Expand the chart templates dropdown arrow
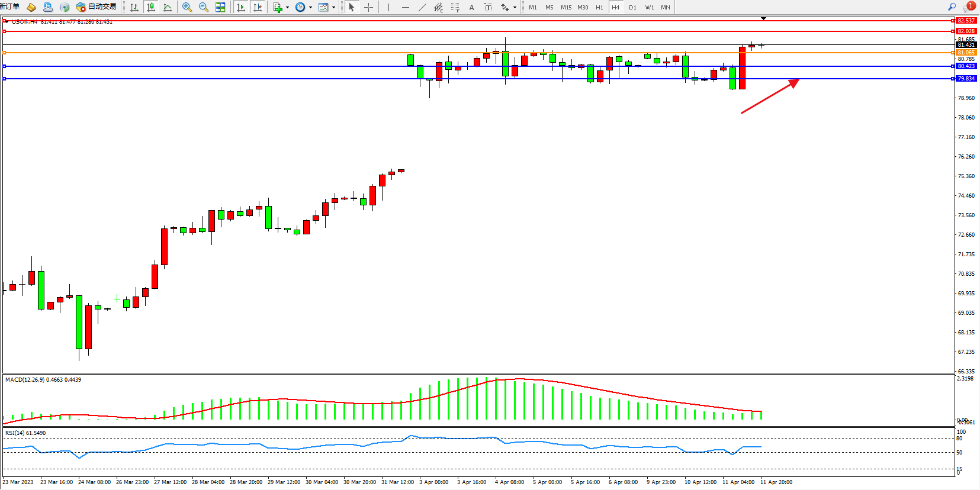The image size is (980, 490). (333, 8)
